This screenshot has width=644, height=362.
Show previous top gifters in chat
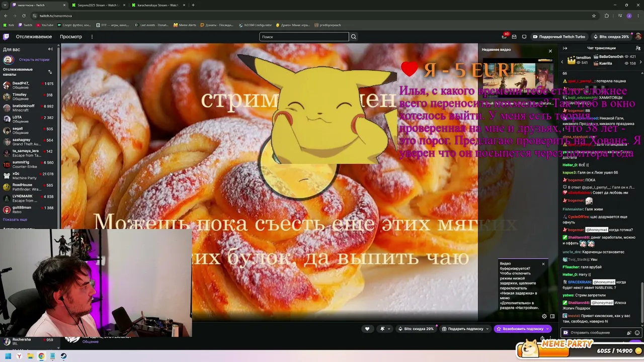pyautogui.click(x=562, y=62)
